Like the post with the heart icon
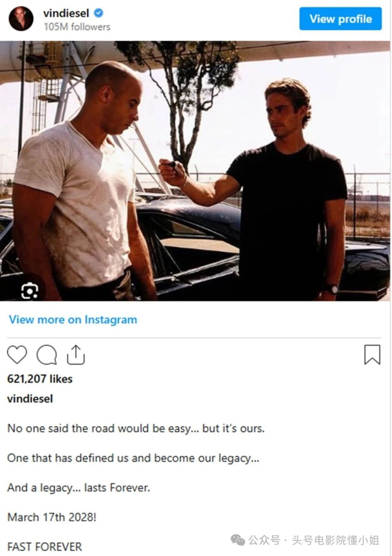The image size is (392, 556). [17, 355]
